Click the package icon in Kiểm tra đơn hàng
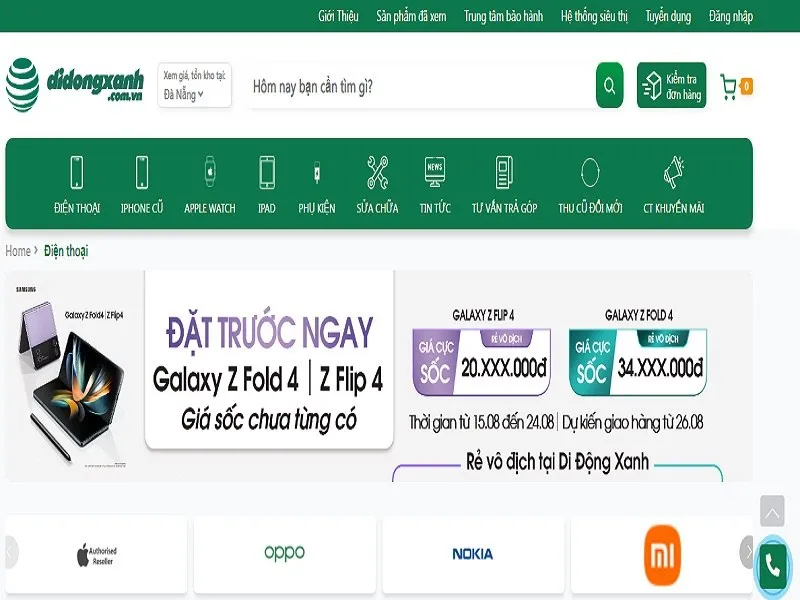This screenshot has width=800, height=600. tap(652, 85)
